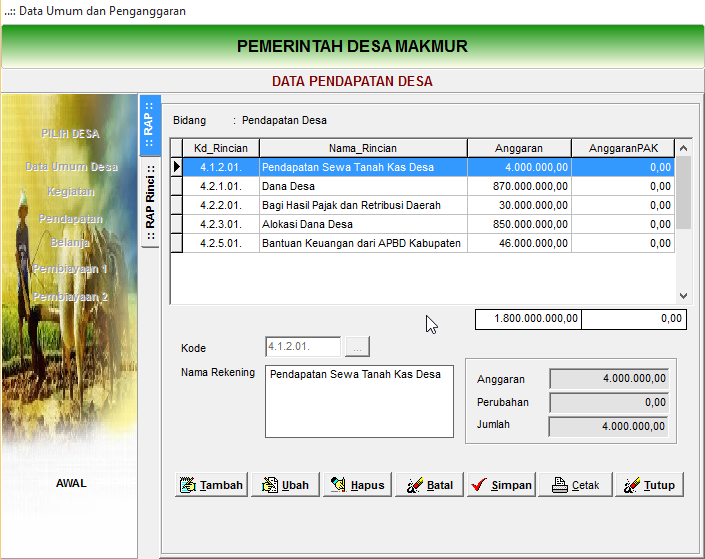Click the AWAL link in sidebar
The image size is (705, 559).
[x=71, y=483]
